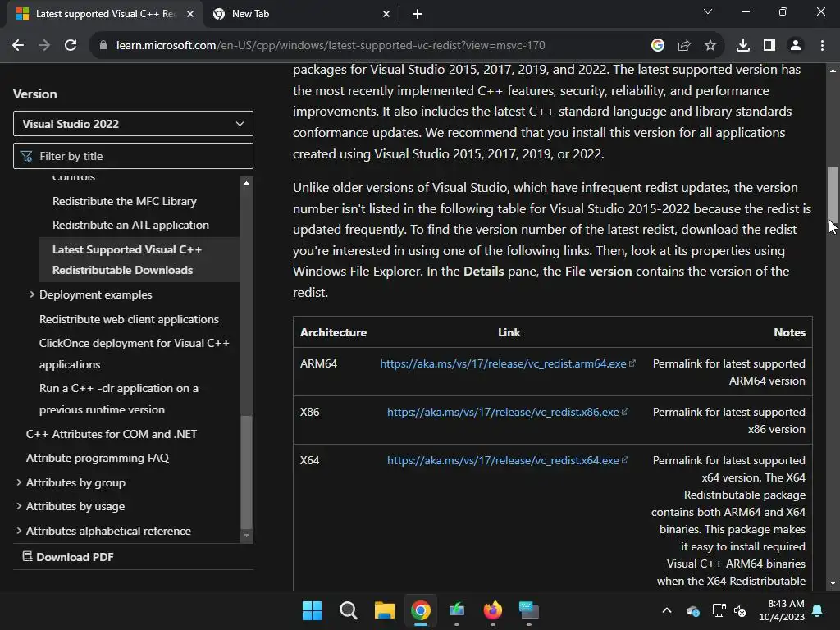The image size is (840, 630).
Task: Open ClickOnce deployment for Visual C++ applications
Action: (134, 354)
